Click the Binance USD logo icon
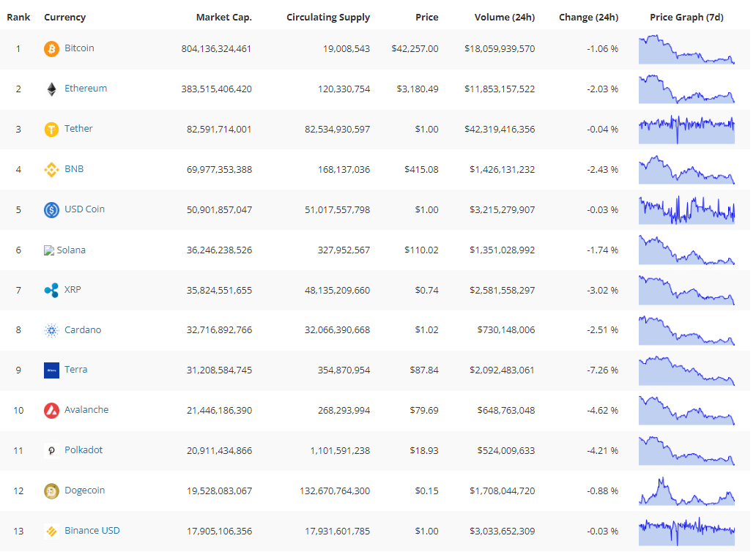 coord(51,532)
